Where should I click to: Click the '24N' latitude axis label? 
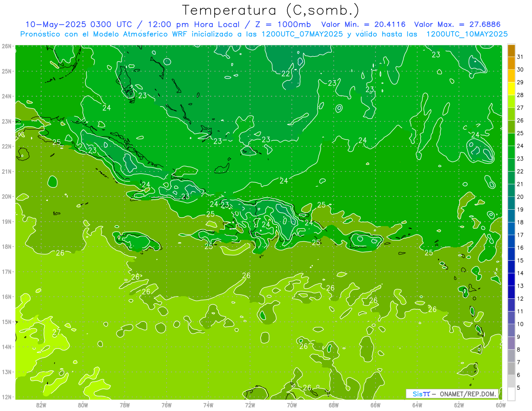[7, 96]
